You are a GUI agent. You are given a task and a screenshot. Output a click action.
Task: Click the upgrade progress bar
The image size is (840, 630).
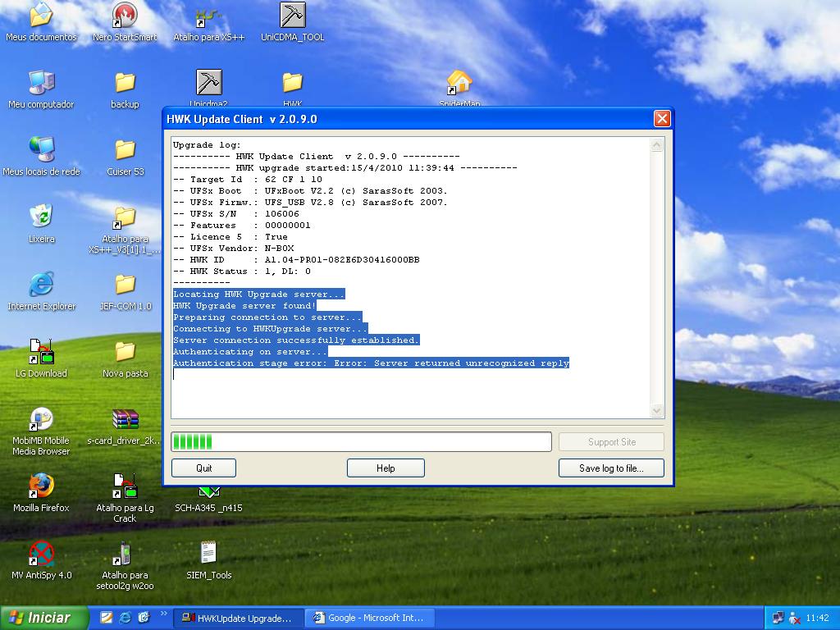click(x=362, y=442)
